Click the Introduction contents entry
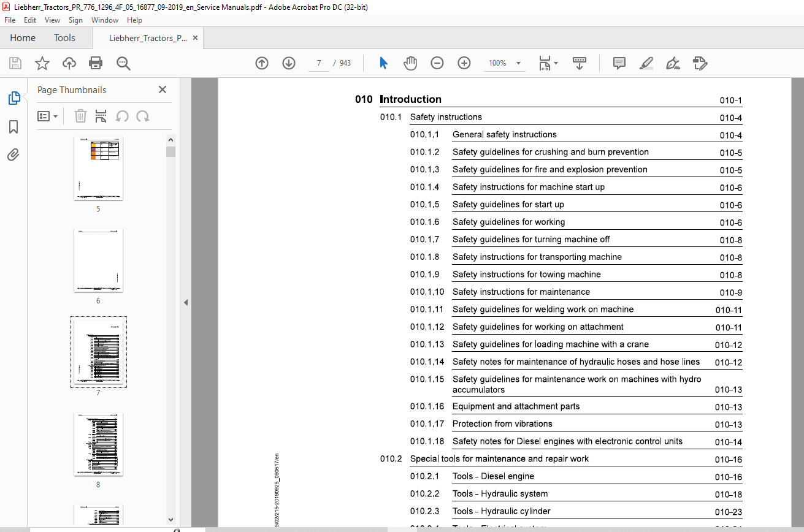 411,99
